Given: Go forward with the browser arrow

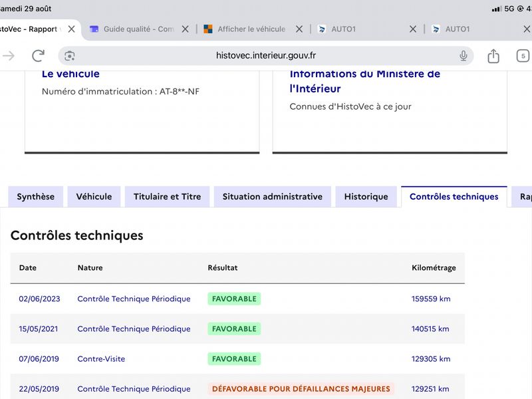Looking at the screenshot, I should 9,56.
